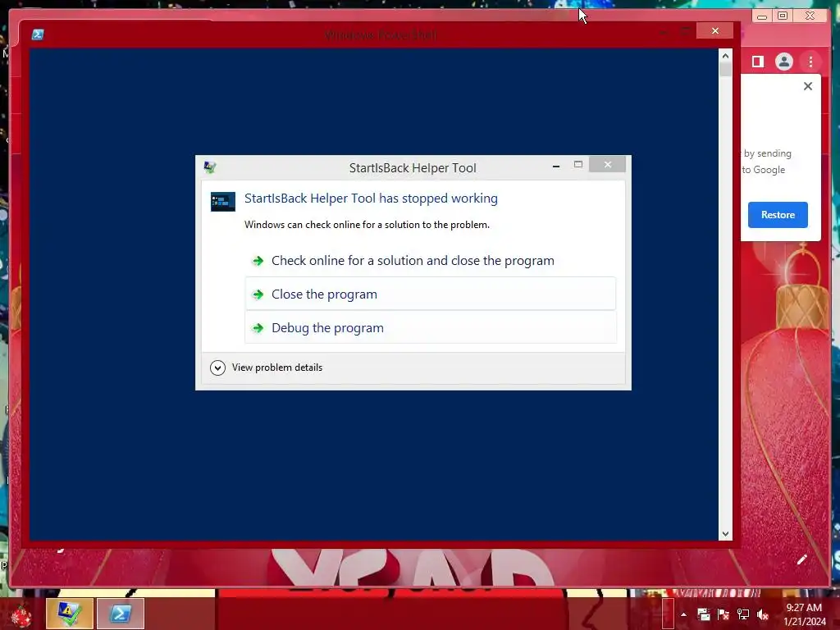The width and height of the screenshot is (840, 630).
Task: Close the Windows PowerShell window
Action: pos(715,30)
